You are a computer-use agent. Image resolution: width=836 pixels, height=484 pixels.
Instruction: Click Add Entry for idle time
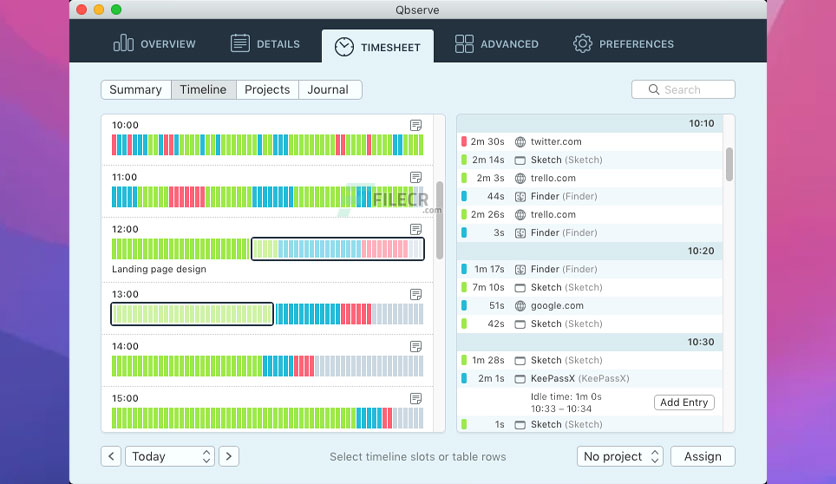point(684,402)
